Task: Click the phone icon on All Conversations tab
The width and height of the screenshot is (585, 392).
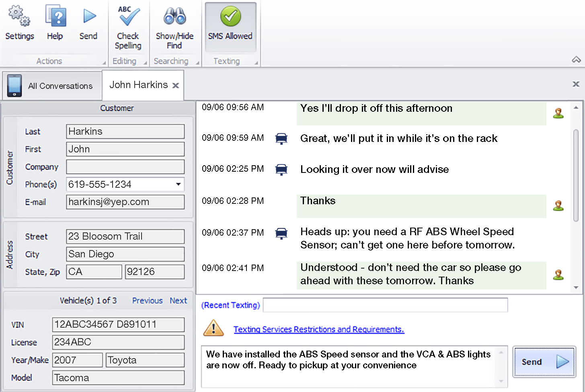Action: 14,85
